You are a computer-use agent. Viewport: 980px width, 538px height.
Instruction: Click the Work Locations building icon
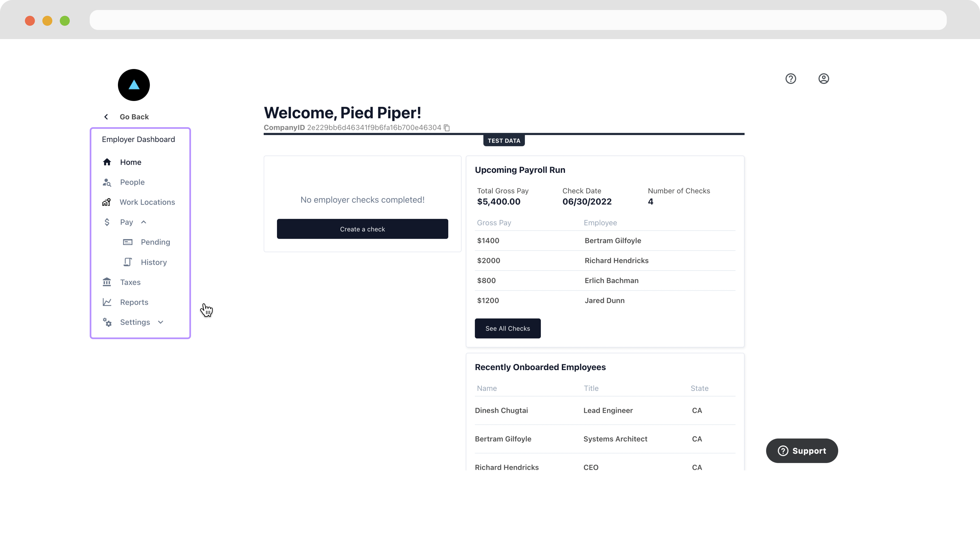107,202
